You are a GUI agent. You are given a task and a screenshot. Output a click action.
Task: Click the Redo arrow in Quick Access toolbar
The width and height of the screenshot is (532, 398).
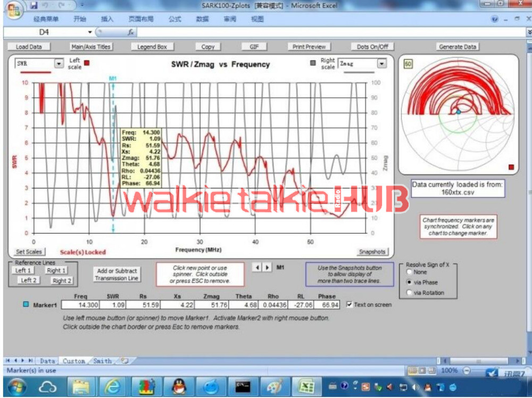point(61,5)
